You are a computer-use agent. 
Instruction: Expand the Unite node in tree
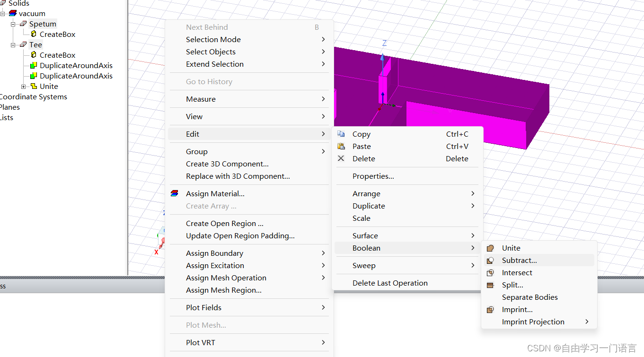click(x=24, y=87)
